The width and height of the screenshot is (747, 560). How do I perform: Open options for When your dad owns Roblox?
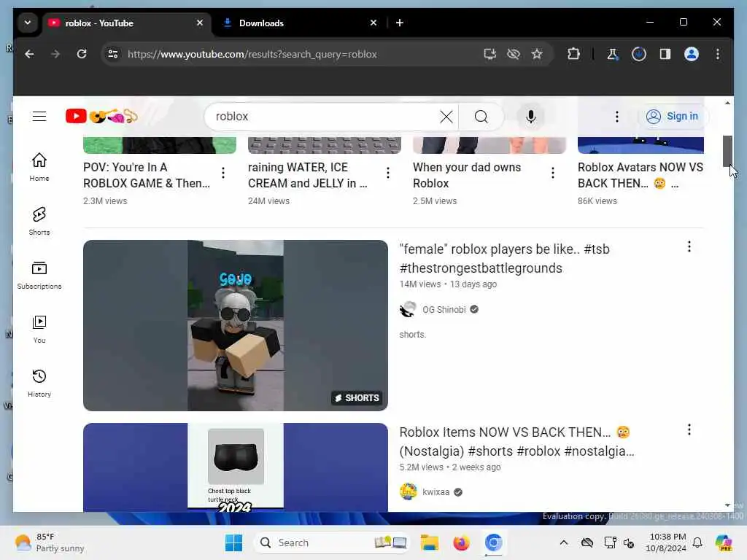(x=553, y=172)
